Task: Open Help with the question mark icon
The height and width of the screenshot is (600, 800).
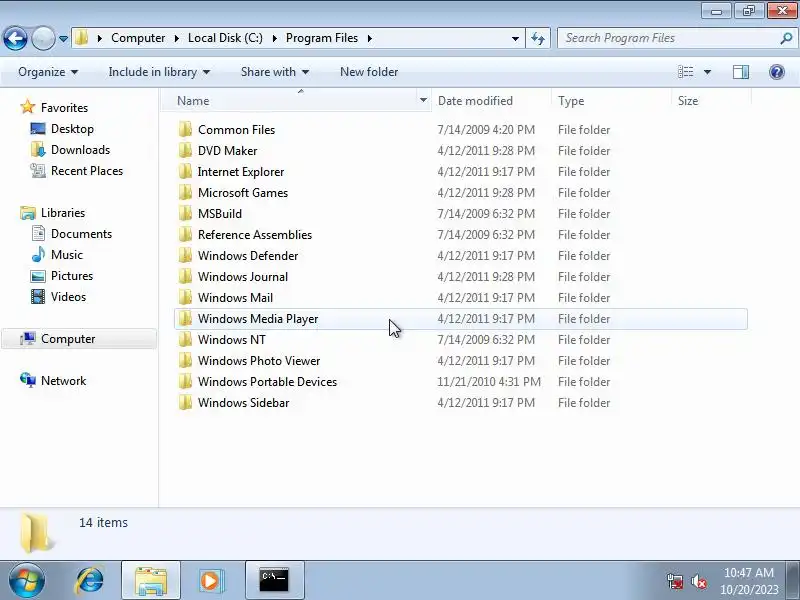Action: coord(777,72)
